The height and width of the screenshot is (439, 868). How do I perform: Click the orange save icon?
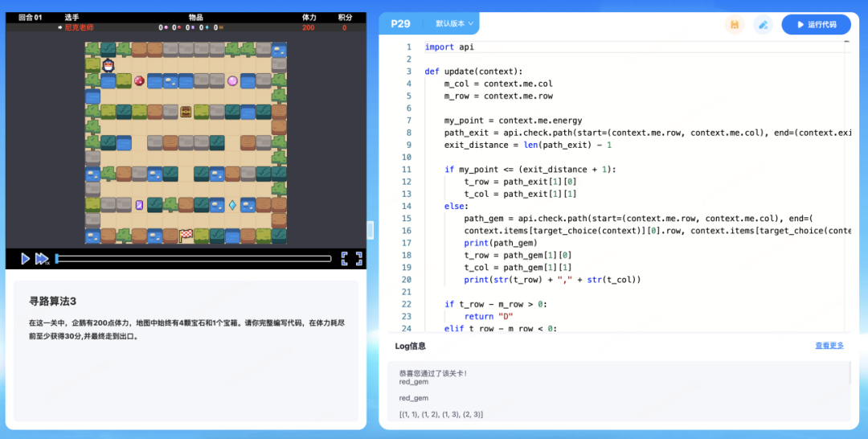(735, 24)
